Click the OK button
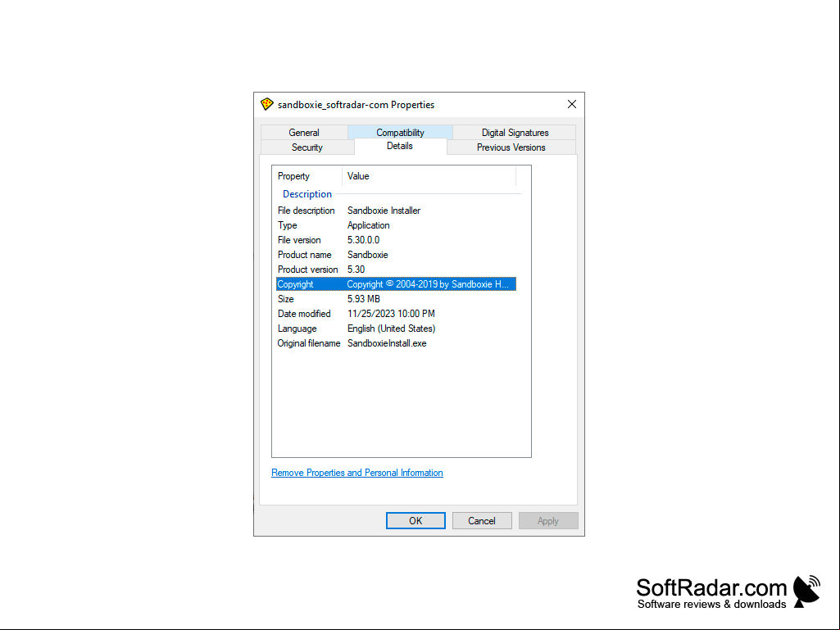 (415, 521)
